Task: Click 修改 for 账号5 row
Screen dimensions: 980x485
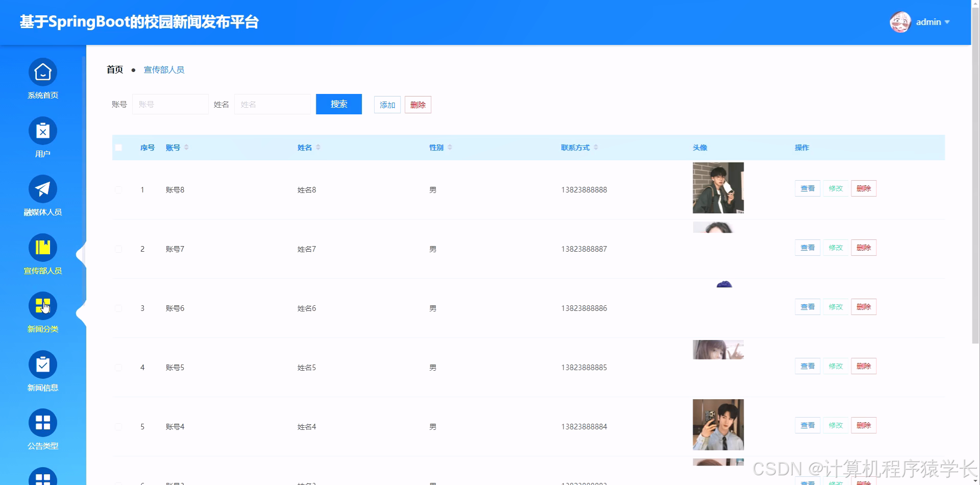Action: (836, 366)
